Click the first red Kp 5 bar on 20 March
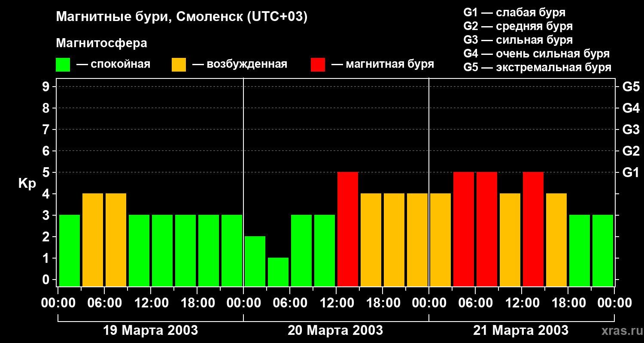 pos(348,229)
